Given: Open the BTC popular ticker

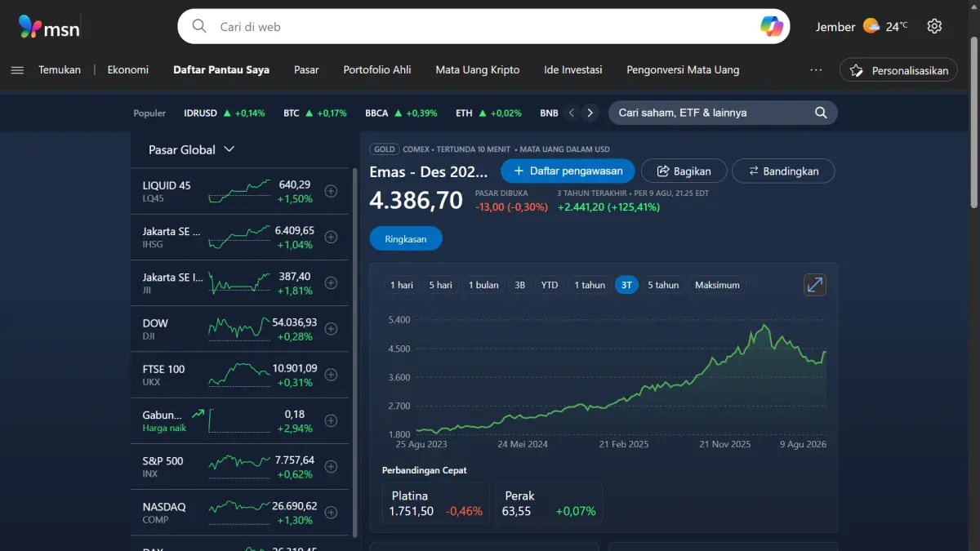Looking at the screenshot, I should [315, 113].
